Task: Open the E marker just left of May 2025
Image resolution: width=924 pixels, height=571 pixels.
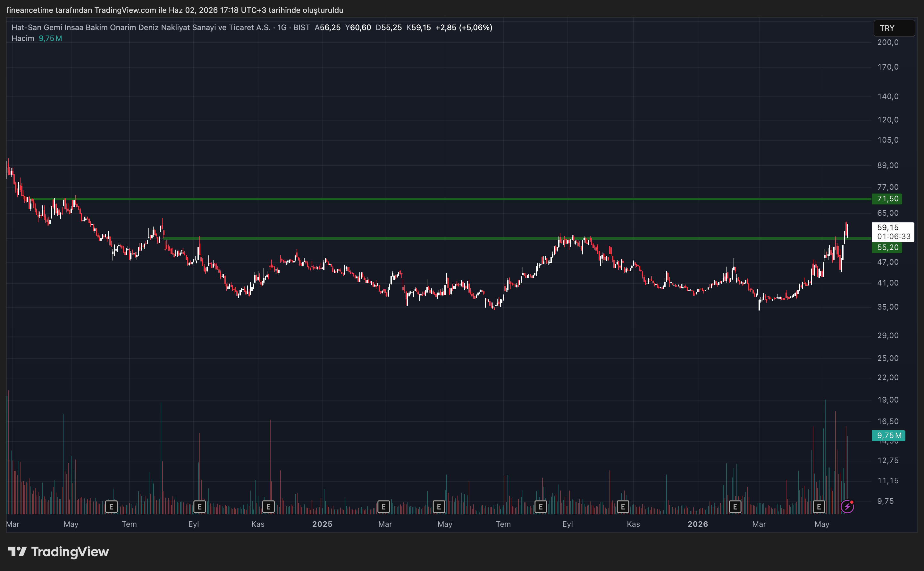Action: pyautogui.click(x=439, y=506)
